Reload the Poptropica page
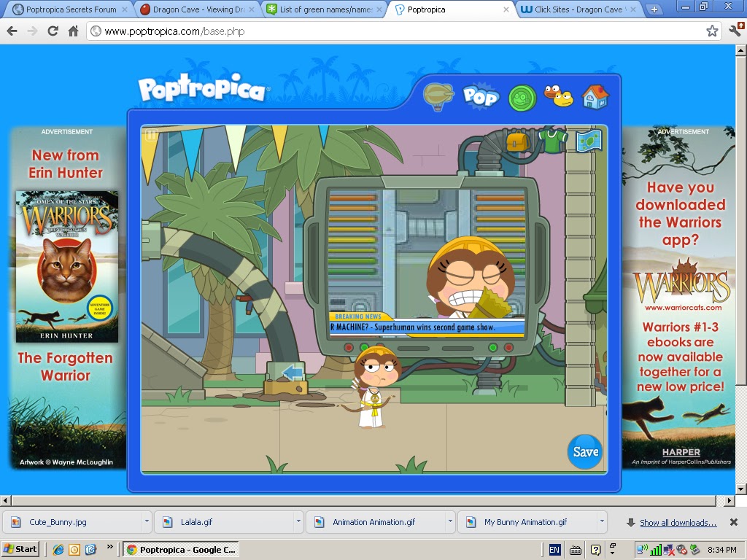This screenshot has width=747, height=560. [x=53, y=31]
